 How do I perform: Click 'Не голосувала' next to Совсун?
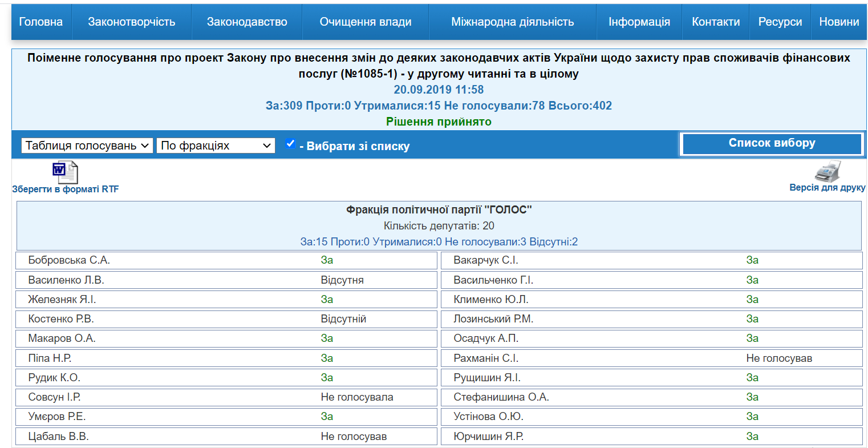[357, 397]
